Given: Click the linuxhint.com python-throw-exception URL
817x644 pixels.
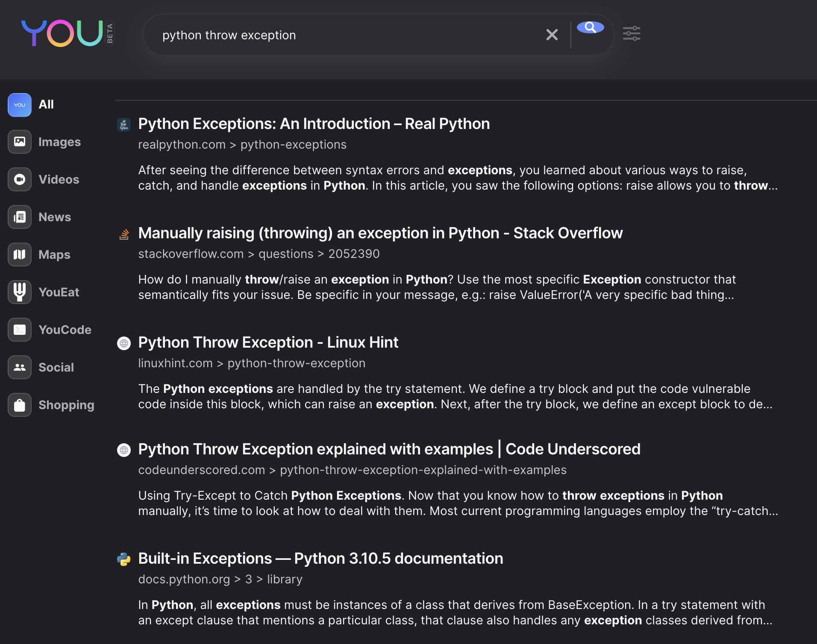Looking at the screenshot, I should (x=252, y=363).
